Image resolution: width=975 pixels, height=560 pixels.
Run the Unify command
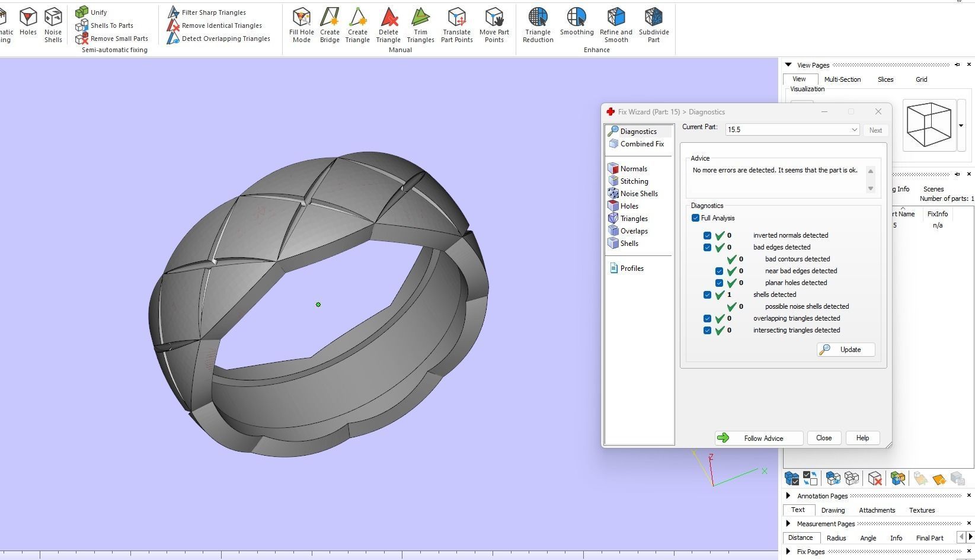91,12
